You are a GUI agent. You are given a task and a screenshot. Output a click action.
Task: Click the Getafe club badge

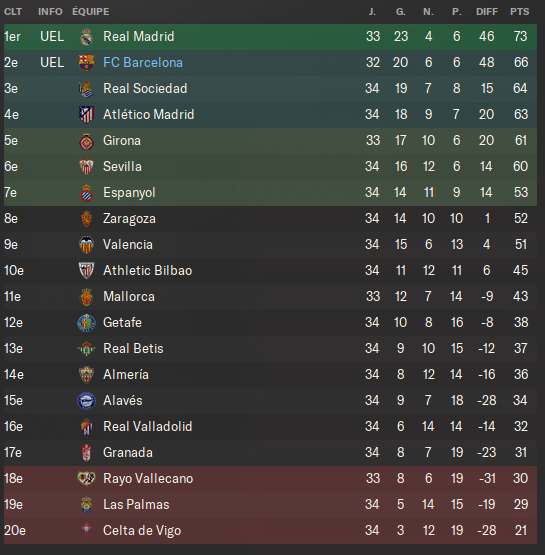[86, 323]
